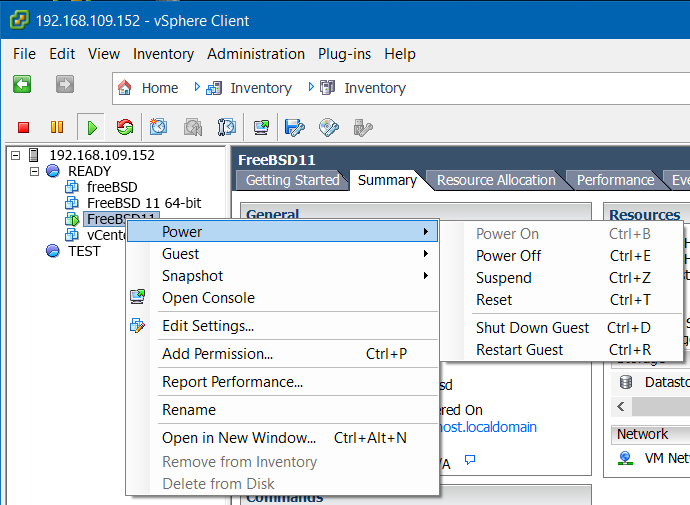
Task: Select Add Permission... in context menu
Action: coord(283,354)
